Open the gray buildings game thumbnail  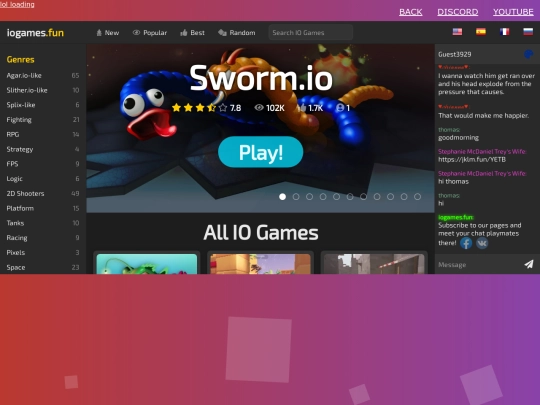[374, 264]
